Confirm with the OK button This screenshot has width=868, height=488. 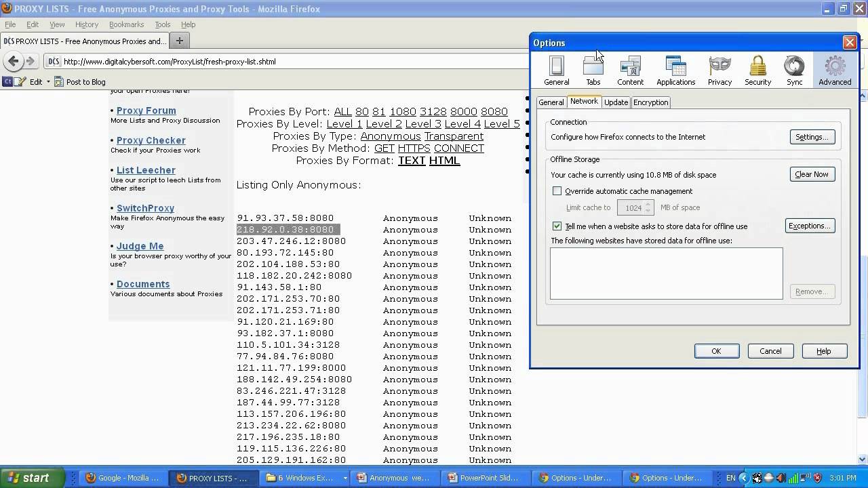point(716,351)
